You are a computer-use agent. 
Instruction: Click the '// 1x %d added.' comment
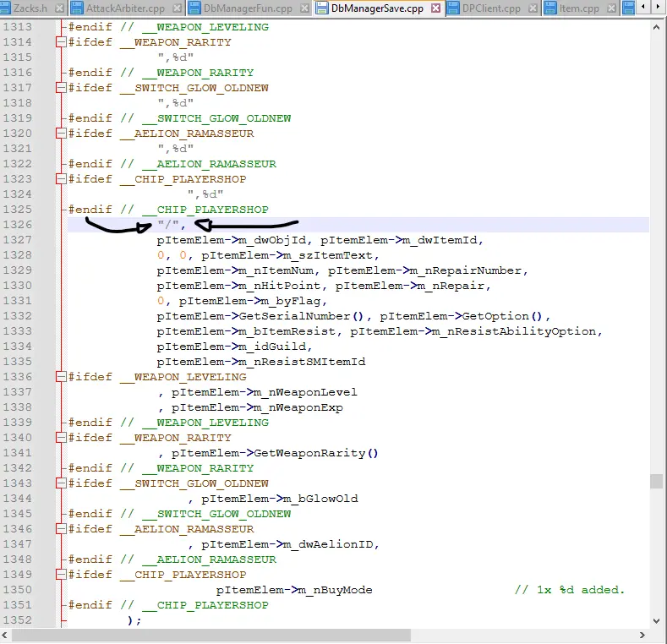click(x=569, y=590)
